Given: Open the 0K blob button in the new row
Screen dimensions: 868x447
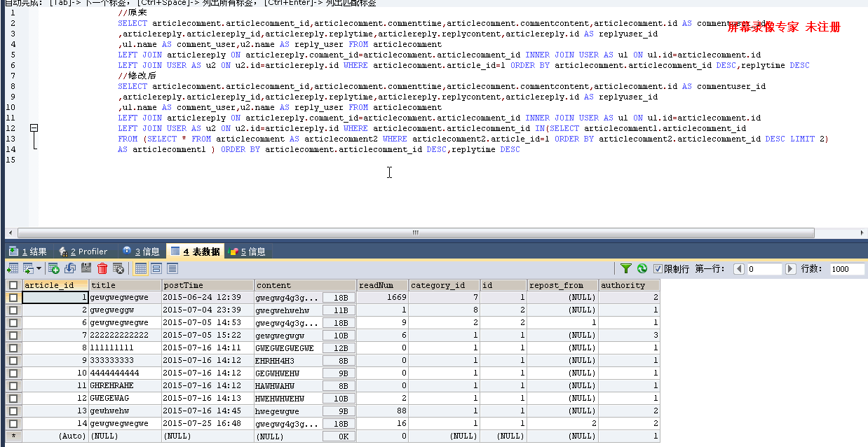Looking at the screenshot, I should [339, 436].
